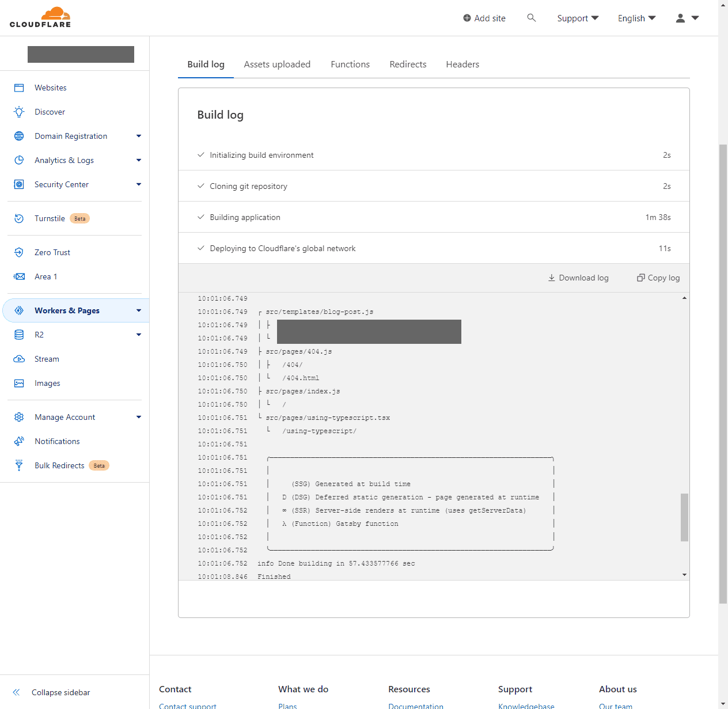Click the Zero Trust shield icon
Viewport: 728px width, 709px height.
point(19,252)
